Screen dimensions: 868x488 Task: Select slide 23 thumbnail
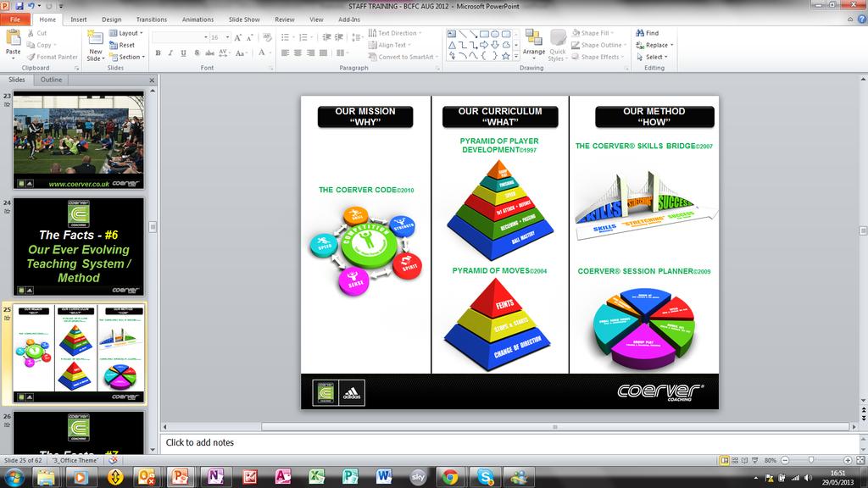point(79,140)
